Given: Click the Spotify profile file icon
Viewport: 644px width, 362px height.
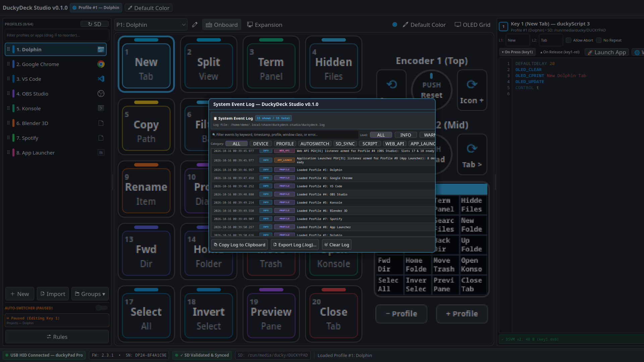Looking at the screenshot, I should (101, 138).
